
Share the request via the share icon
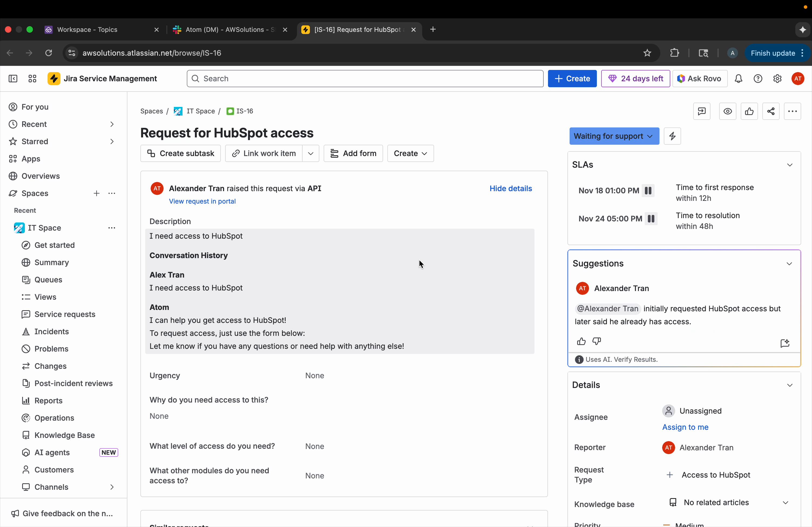(x=771, y=111)
